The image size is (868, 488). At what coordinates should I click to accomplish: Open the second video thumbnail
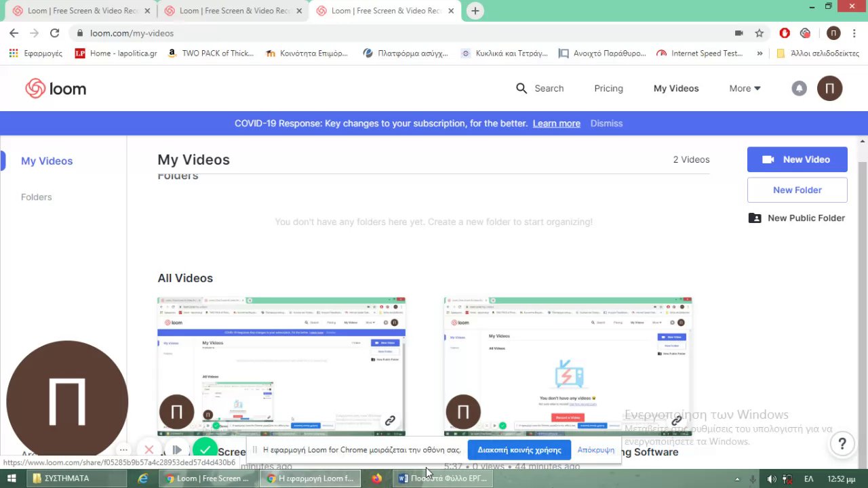tap(568, 366)
